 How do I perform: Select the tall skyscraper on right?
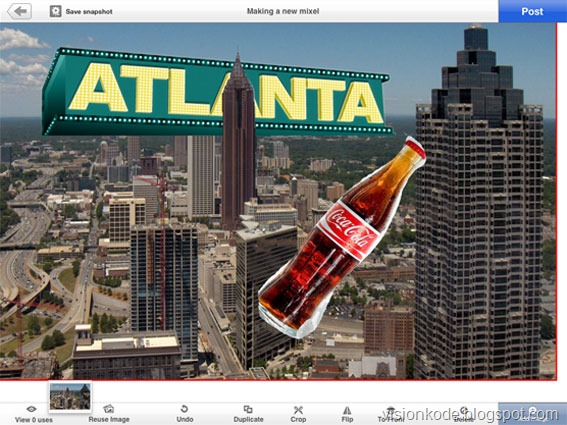pos(479,203)
